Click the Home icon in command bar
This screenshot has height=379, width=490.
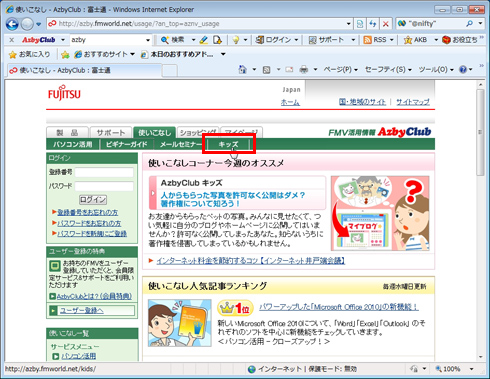[242, 69]
